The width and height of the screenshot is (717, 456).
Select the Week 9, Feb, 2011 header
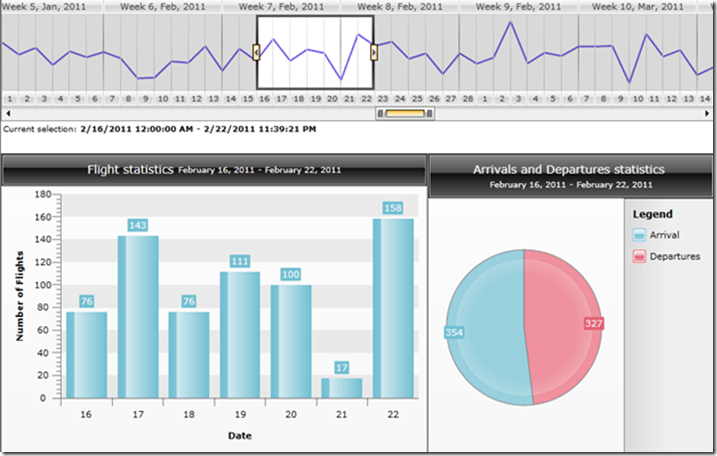(x=518, y=7)
